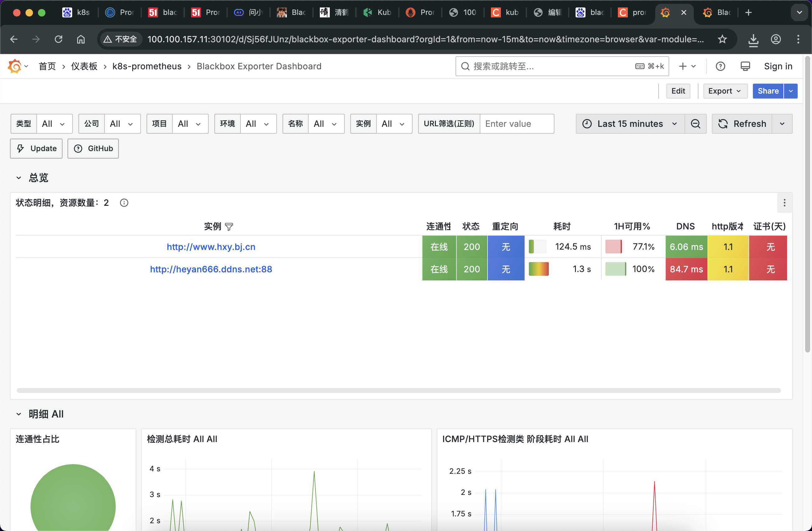Click the table horizontal scrollbar

[399, 390]
